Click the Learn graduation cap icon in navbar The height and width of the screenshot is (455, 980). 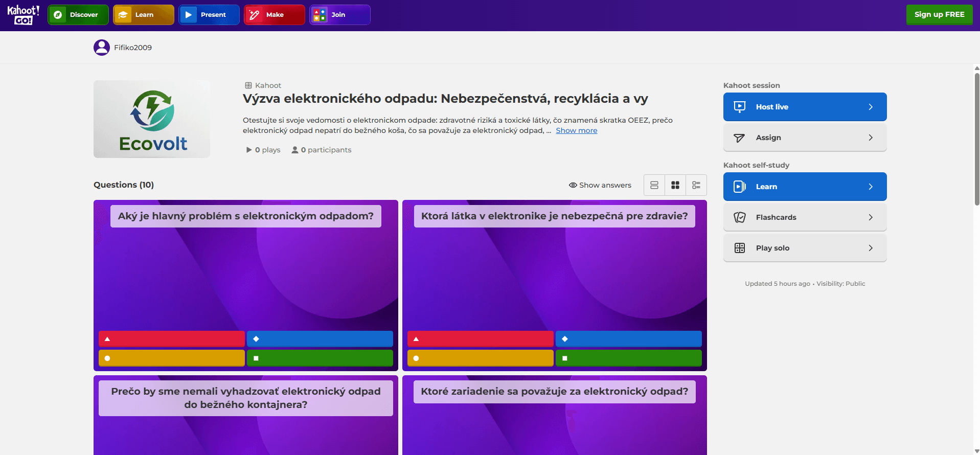123,15
